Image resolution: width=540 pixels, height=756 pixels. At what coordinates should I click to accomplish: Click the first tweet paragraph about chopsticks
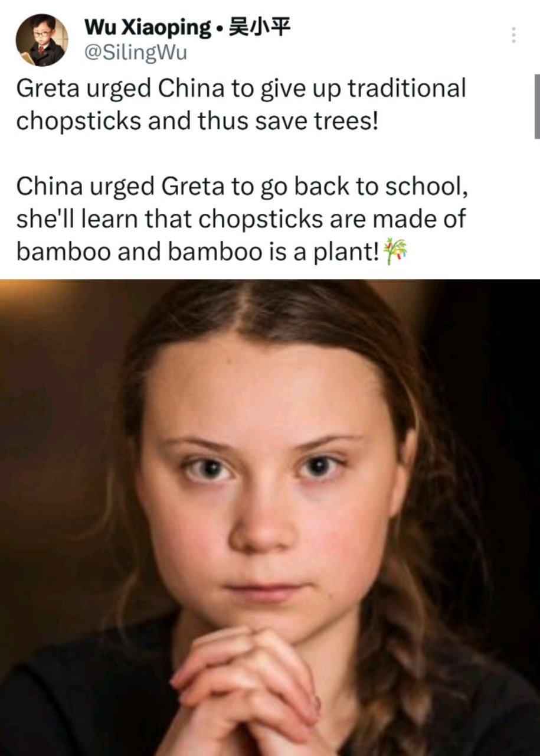coord(241,105)
